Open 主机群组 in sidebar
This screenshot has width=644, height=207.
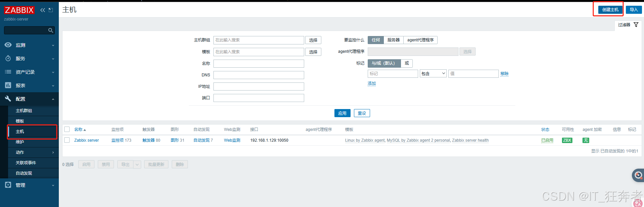(x=24, y=111)
